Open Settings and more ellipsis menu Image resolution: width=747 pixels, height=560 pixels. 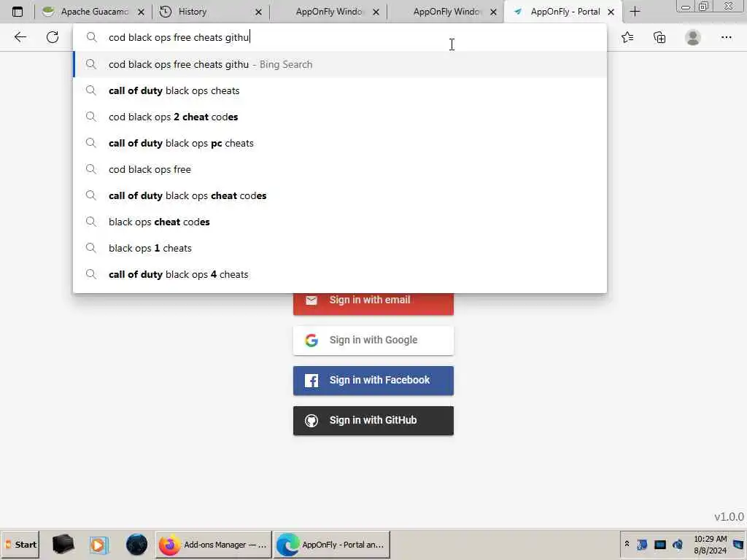(x=726, y=37)
